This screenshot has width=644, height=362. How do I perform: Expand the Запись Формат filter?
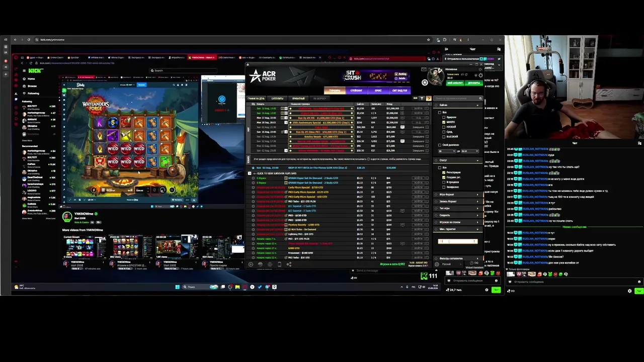pyautogui.click(x=459, y=201)
